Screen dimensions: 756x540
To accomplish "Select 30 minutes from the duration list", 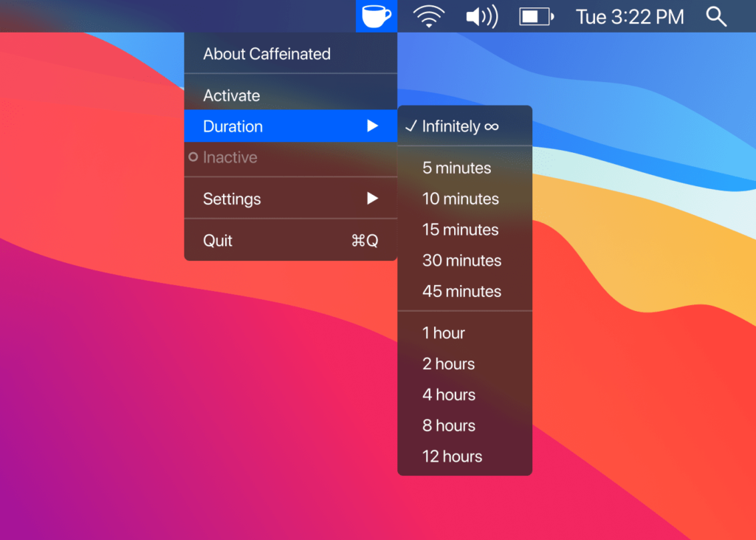I will (x=461, y=261).
